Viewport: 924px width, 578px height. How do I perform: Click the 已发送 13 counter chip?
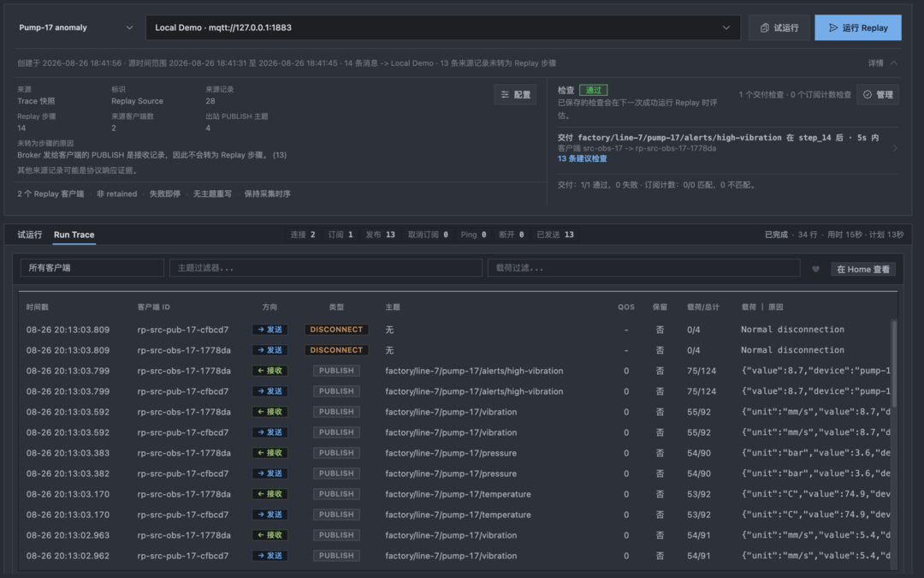pyautogui.click(x=555, y=235)
